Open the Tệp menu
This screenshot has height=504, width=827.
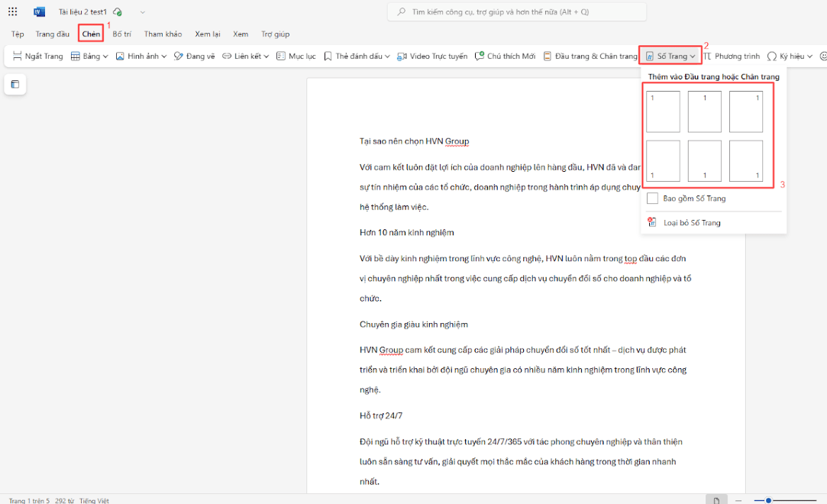tap(18, 34)
